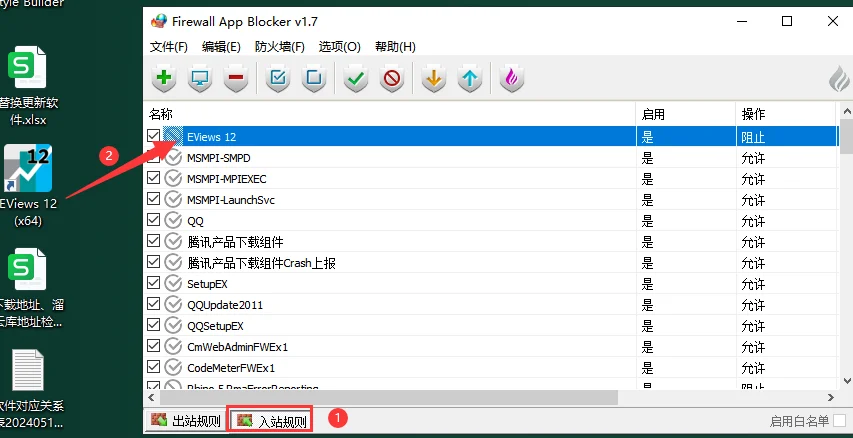
Task: Click the red minus remove icon
Action: pos(235,79)
